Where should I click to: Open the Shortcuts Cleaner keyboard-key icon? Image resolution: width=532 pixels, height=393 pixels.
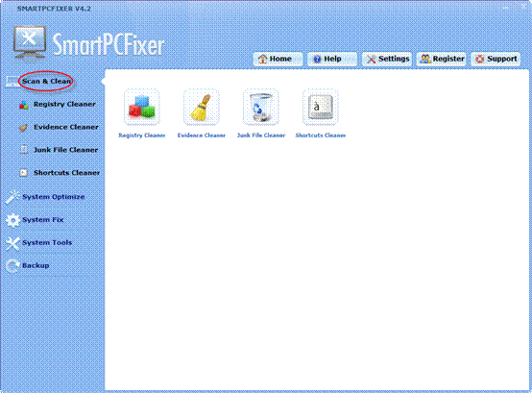tap(321, 107)
